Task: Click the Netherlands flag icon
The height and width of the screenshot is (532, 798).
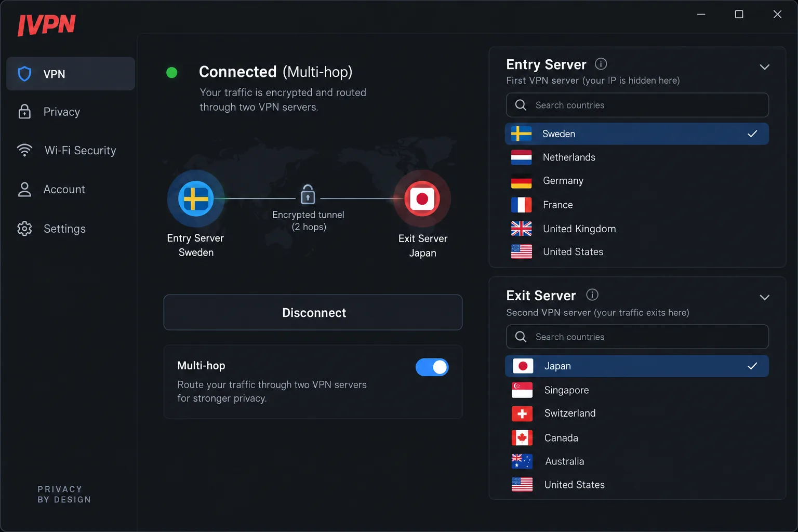Action: 521,157
